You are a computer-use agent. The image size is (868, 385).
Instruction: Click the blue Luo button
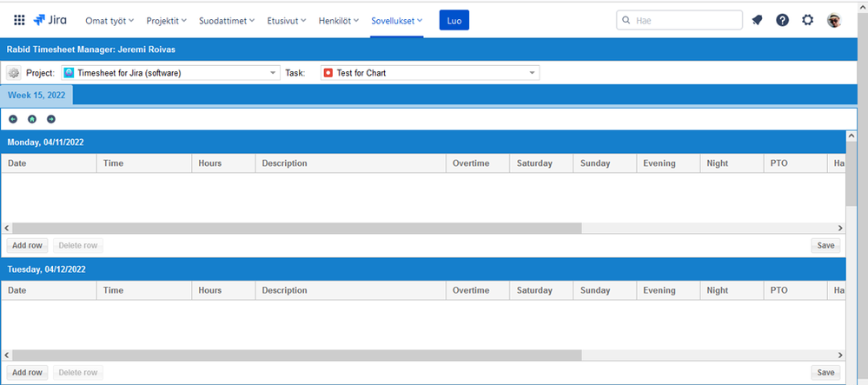pyautogui.click(x=454, y=21)
